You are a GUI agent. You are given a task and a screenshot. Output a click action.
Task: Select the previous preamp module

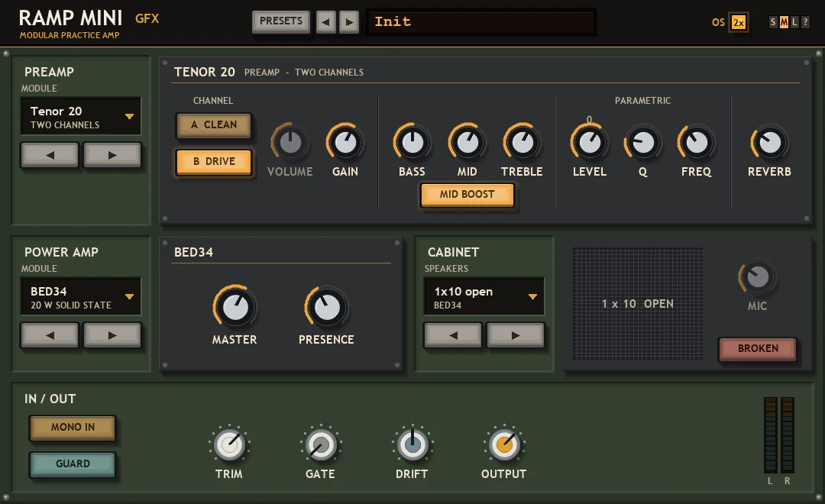click(50, 155)
